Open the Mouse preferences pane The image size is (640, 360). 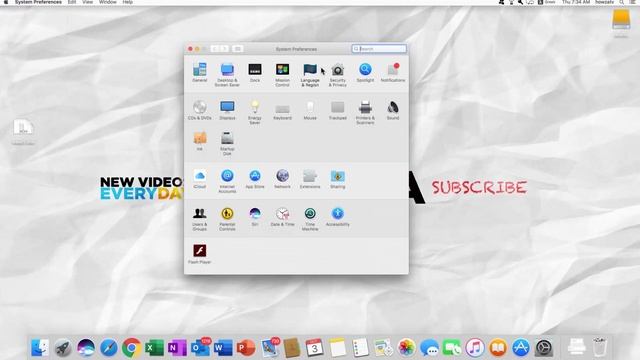coord(310,110)
